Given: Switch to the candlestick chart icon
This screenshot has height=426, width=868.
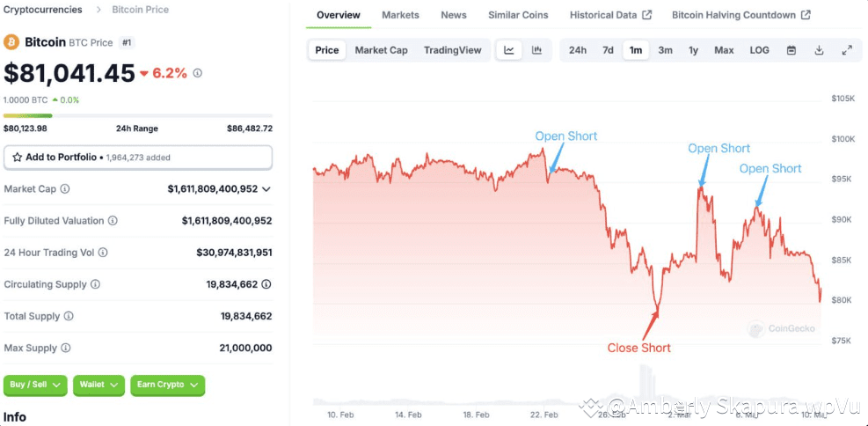Looking at the screenshot, I should (536, 50).
